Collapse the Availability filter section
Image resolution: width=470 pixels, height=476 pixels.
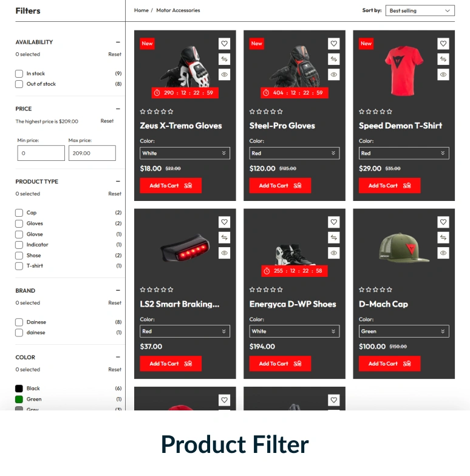point(118,42)
